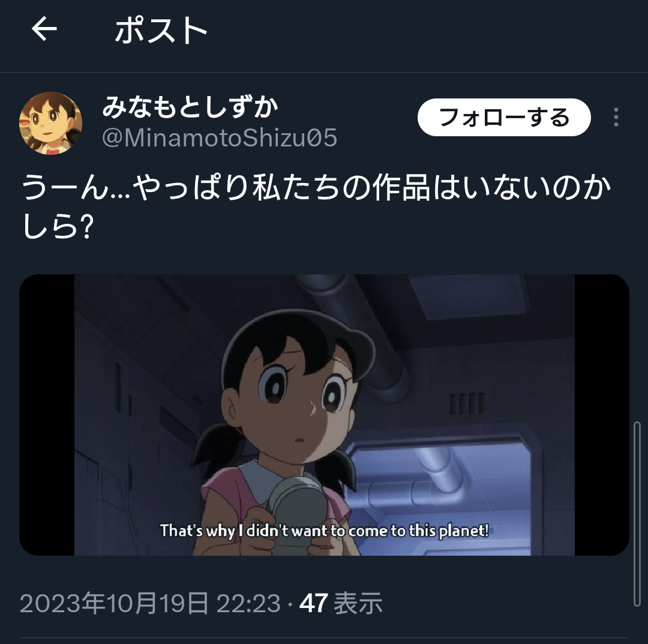Tap the 表示 views label
The height and width of the screenshot is (644, 648).
[358, 603]
